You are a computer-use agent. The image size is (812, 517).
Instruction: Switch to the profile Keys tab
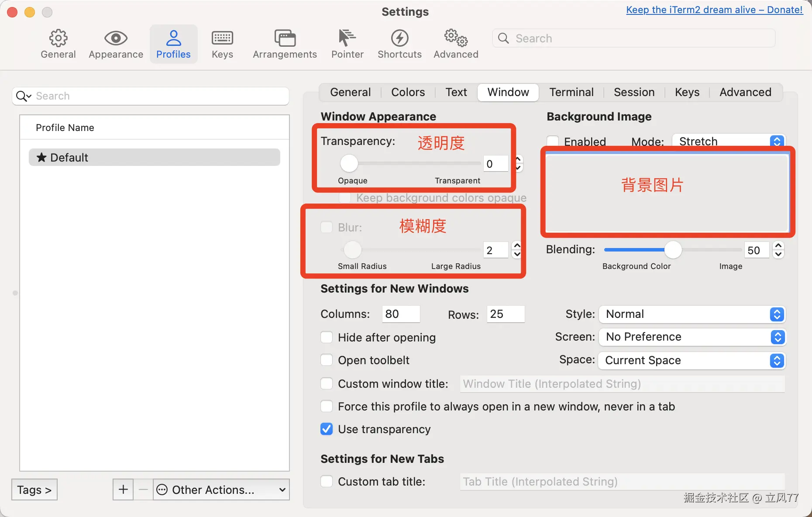coord(687,92)
